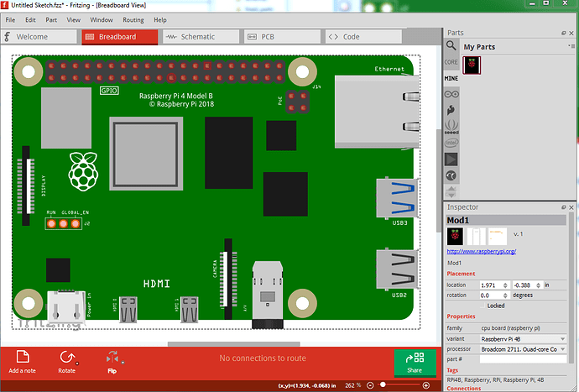
Task: Switch to the Code tab
Action: pyautogui.click(x=363, y=37)
